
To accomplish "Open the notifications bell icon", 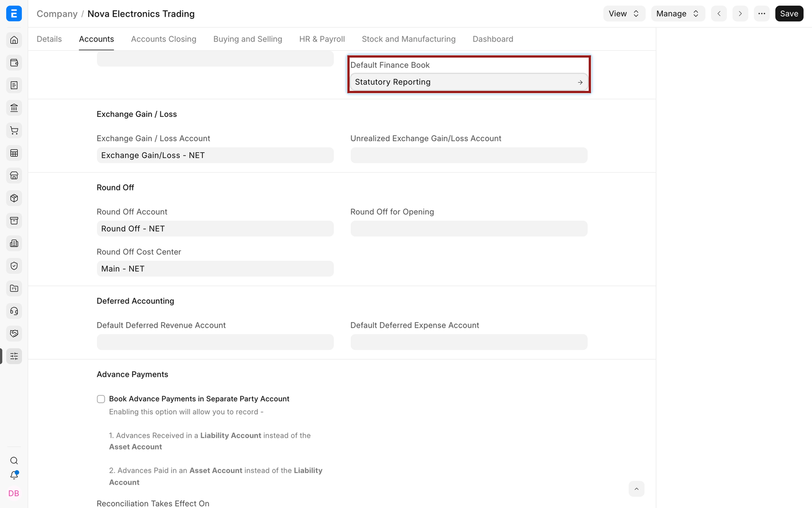I will pyautogui.click(x=14, y=475).
